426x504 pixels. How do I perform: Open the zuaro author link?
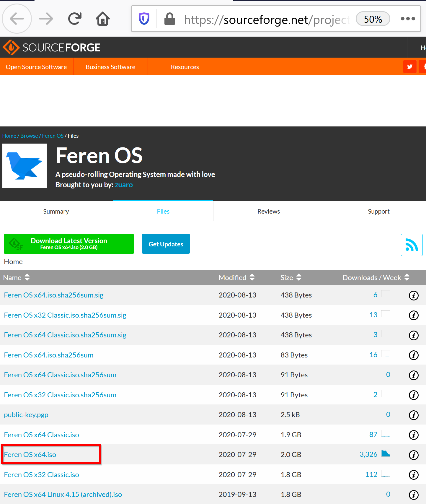(x=124, y=185)
